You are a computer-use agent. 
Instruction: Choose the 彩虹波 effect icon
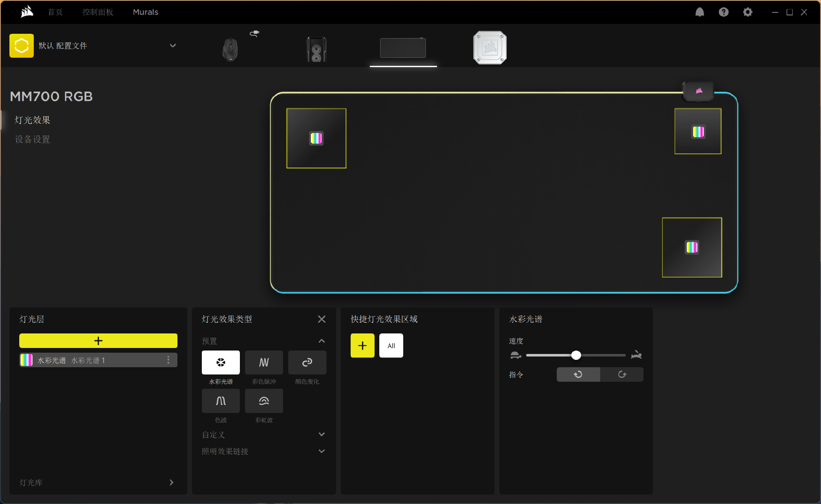pos(264,401)
